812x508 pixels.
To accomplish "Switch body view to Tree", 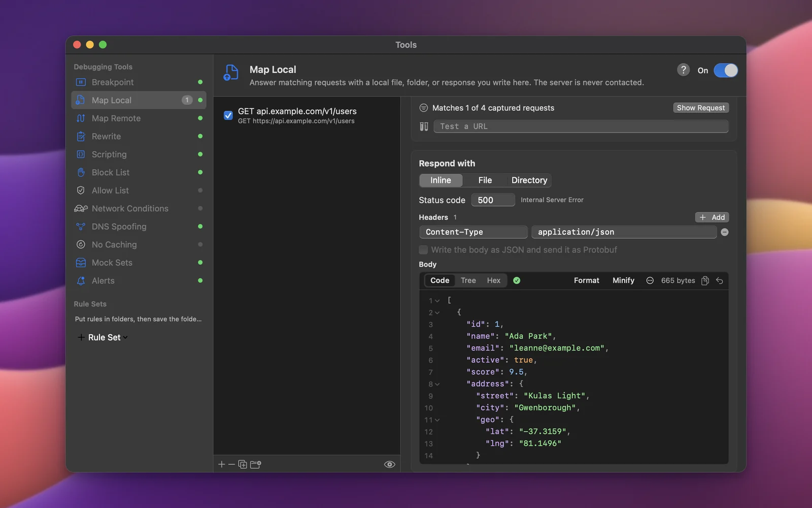I will click(468, 280).
